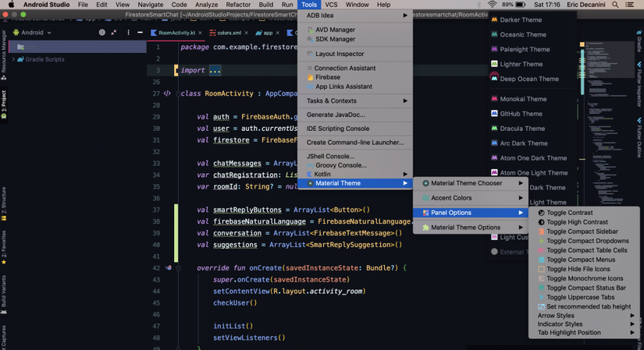
Task: Toggle Compact Sidebar option
Action: coord(582,232)
